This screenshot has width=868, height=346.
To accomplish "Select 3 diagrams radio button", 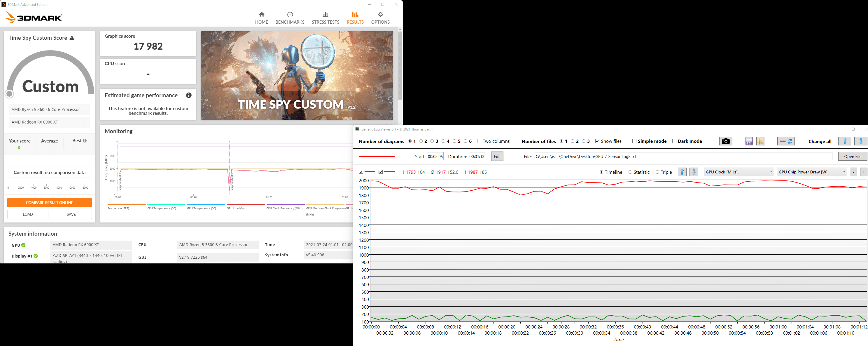I will click(x=432, y=141).
